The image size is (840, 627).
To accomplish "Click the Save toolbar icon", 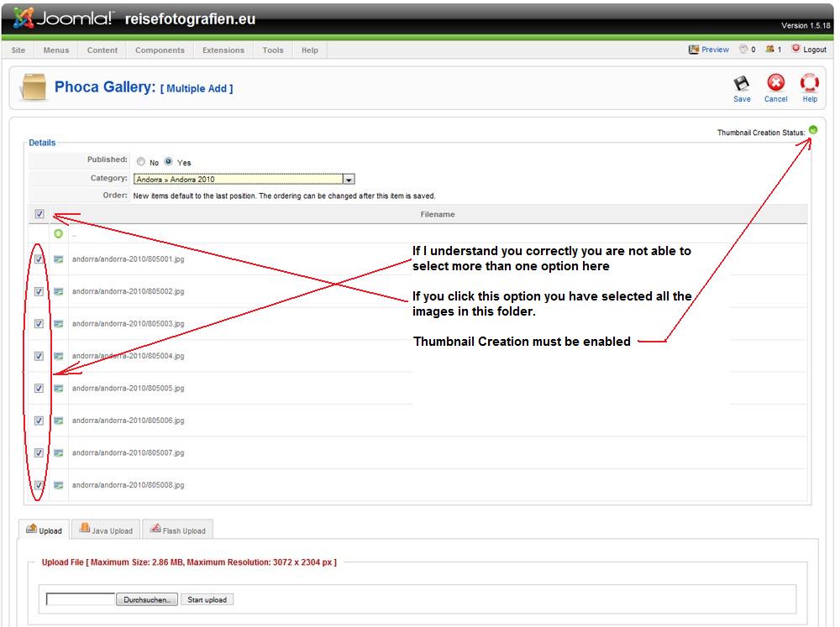I will point(742,83).
